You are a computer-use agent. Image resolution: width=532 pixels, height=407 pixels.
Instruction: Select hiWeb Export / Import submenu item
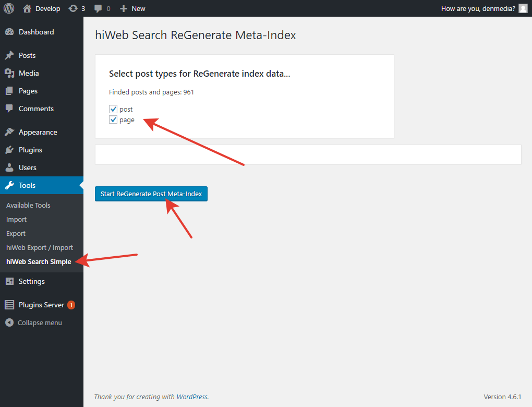click(40, 247)
